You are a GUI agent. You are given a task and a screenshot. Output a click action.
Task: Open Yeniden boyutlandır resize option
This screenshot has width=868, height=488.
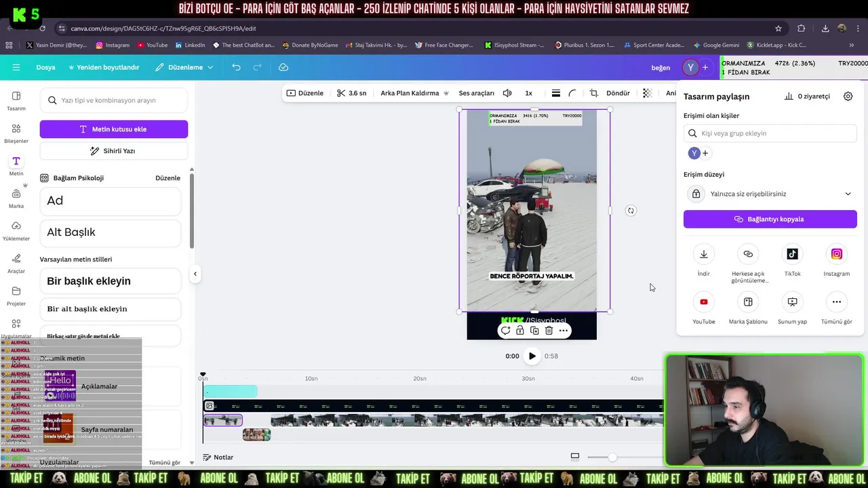point(104,67)
